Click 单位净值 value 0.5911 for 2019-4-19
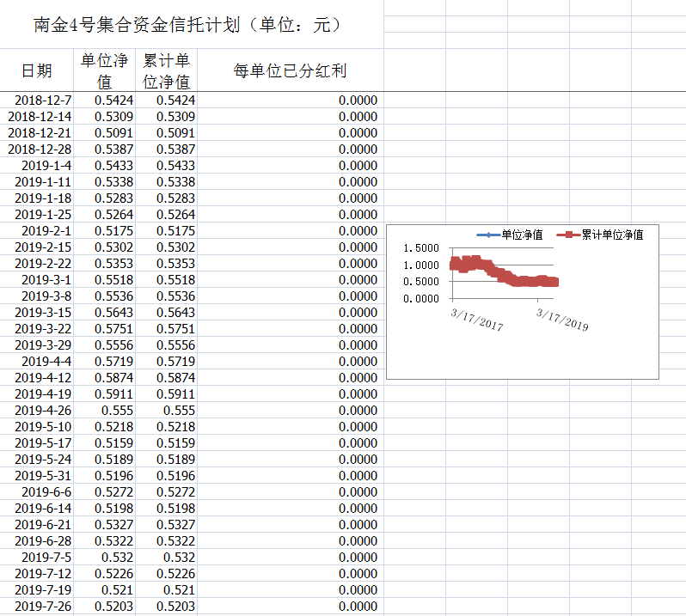 coord(105,393)
